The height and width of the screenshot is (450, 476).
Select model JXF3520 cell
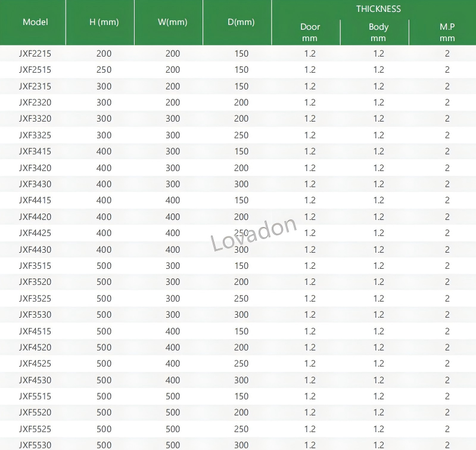(35, 282)
